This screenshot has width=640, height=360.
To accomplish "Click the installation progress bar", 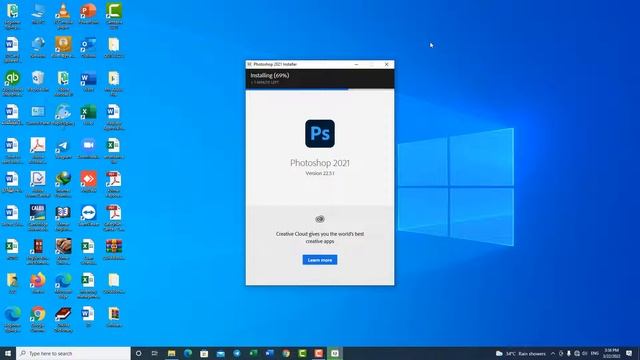I will pos(320,89).
